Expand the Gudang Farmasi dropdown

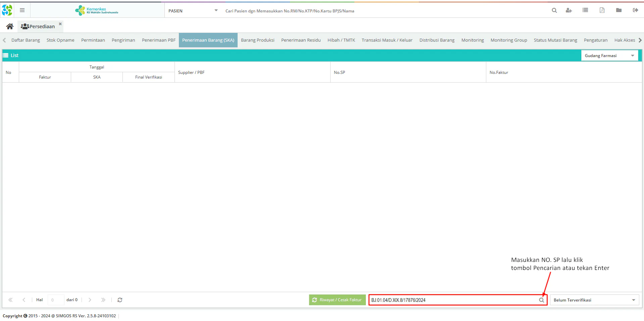pyautogui.click(x=633, y=56)
